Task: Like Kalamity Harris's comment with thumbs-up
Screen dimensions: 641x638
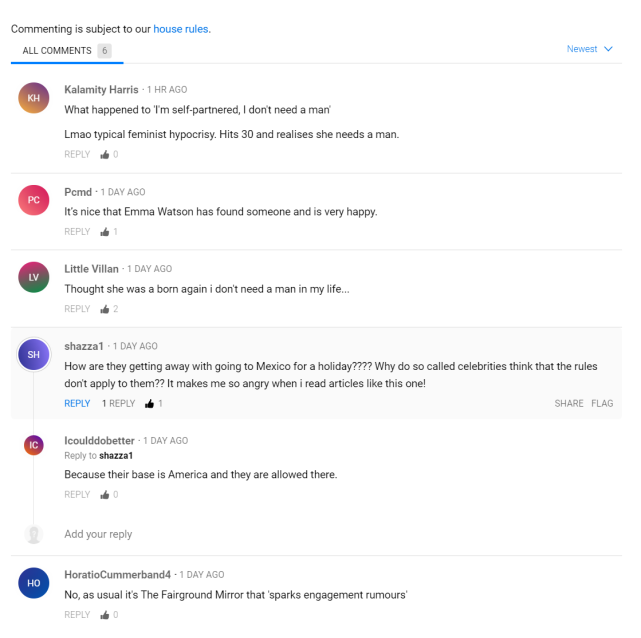Action: click(x=104, y=155)
